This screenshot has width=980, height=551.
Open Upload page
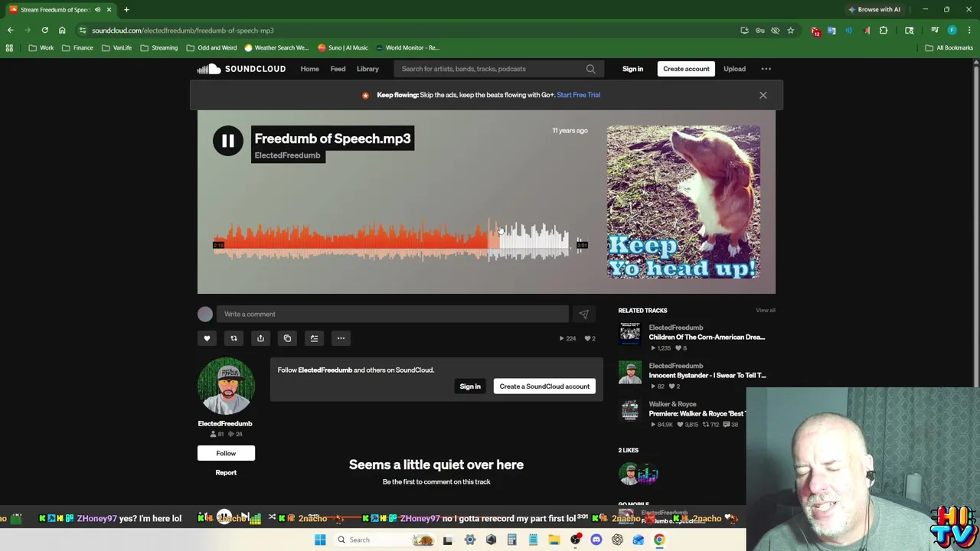pos(734,69)
